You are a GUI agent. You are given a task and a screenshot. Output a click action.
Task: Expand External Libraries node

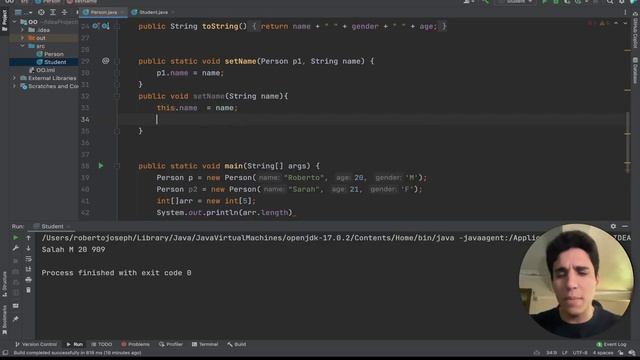(x=15, y=78)
